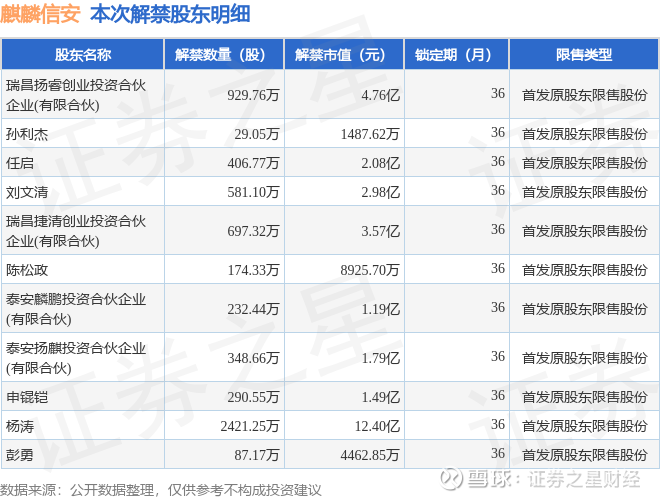Select shareholder name 杨涛

pos(20,426)
